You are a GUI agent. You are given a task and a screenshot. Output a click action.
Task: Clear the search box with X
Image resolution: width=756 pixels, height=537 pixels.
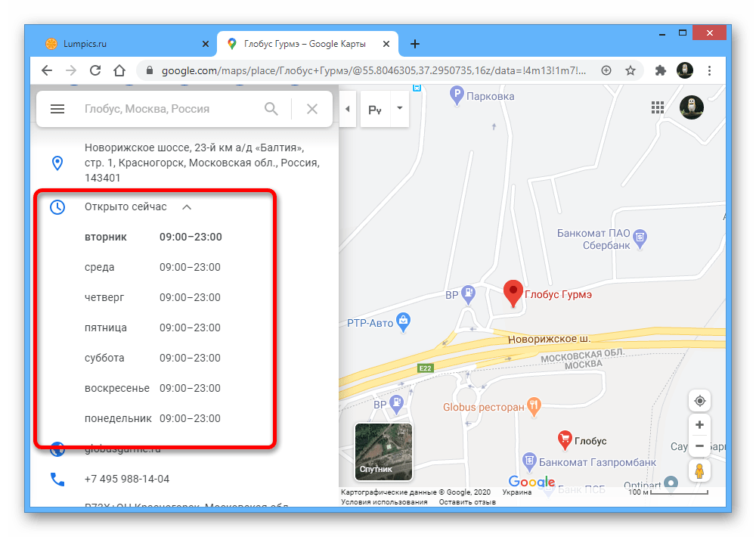pyautogui.click(x=311, y=109)
